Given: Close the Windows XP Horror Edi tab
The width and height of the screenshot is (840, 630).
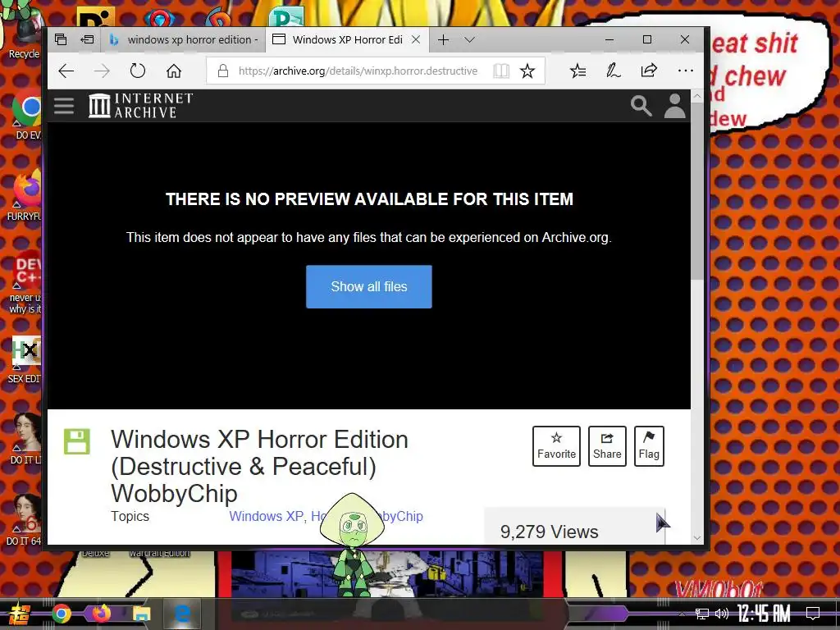Looking at the screenshot, I should [x=416, y=39].
